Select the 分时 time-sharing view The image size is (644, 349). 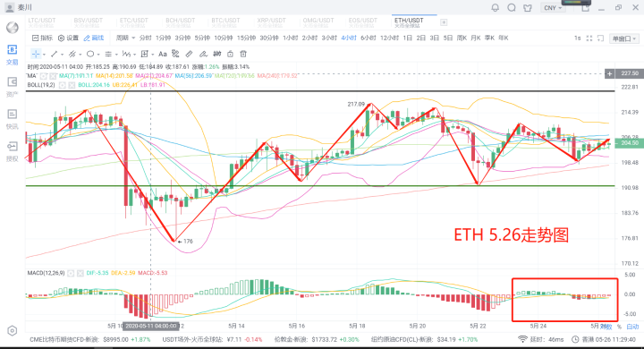146,38
